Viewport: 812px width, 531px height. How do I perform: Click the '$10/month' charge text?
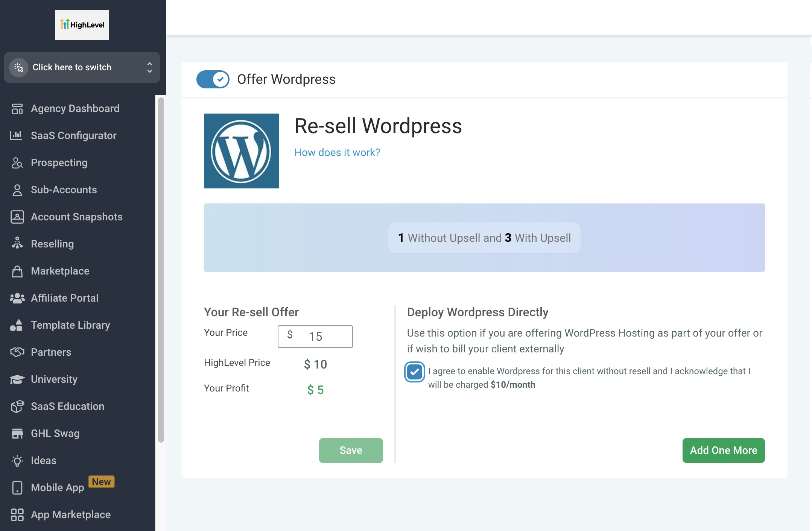(x=513, y=385)
